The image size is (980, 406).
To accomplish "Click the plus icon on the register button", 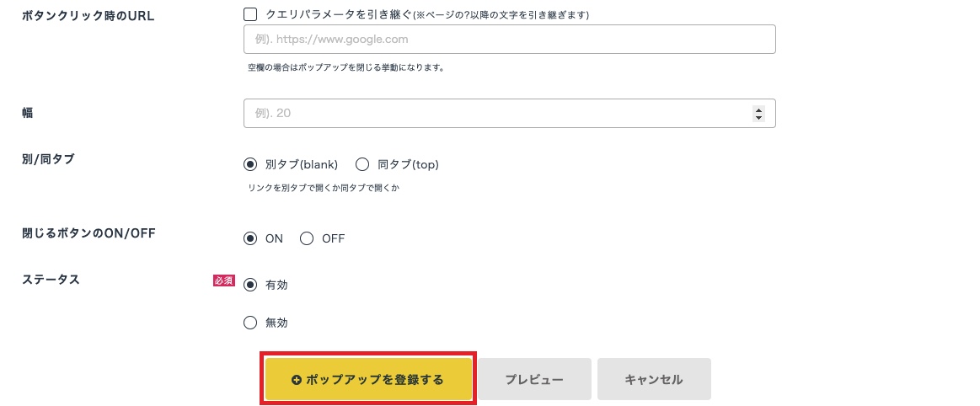I will tap(296, 380).
